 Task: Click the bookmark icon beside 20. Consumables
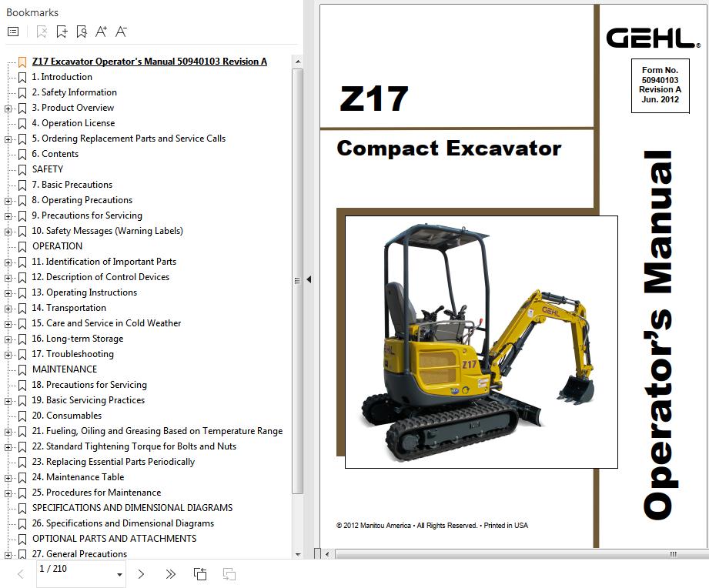[x=22, y=416]
